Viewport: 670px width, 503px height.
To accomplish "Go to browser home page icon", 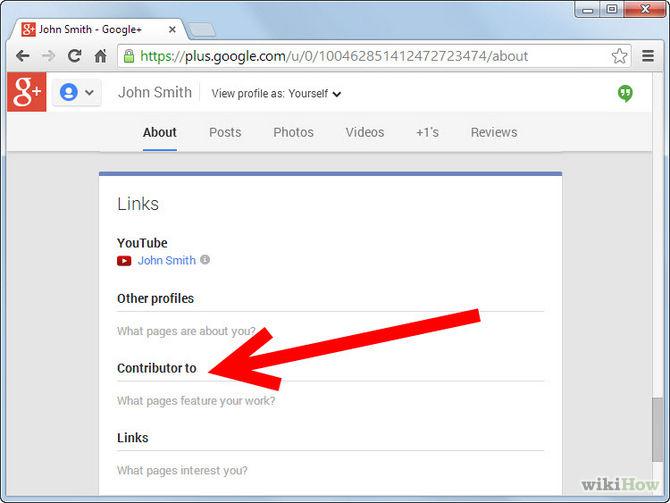I will (x=100, y=56).
